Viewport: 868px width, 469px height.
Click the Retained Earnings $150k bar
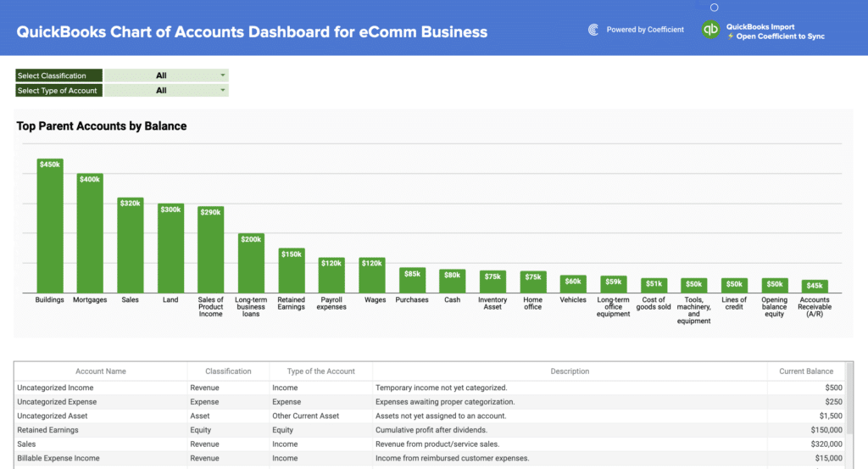pyautogui.click(x=292, y=271)
